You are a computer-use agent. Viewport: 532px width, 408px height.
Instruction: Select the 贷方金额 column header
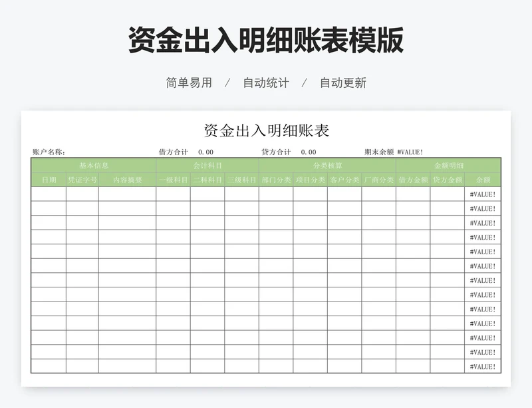[447, 180]
